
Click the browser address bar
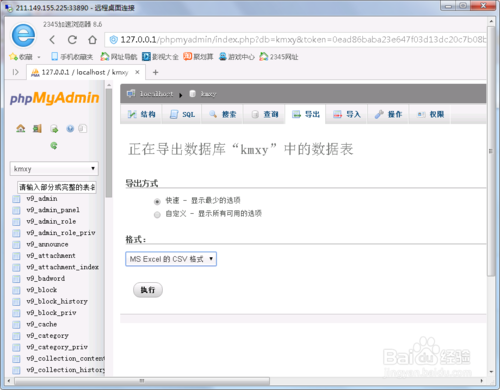click(295, 40)
